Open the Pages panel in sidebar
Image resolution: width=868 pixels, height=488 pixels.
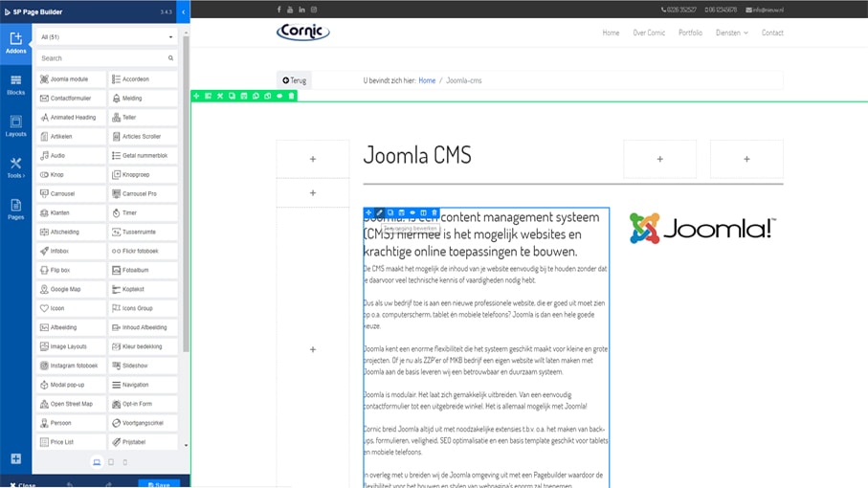(15, 209)
